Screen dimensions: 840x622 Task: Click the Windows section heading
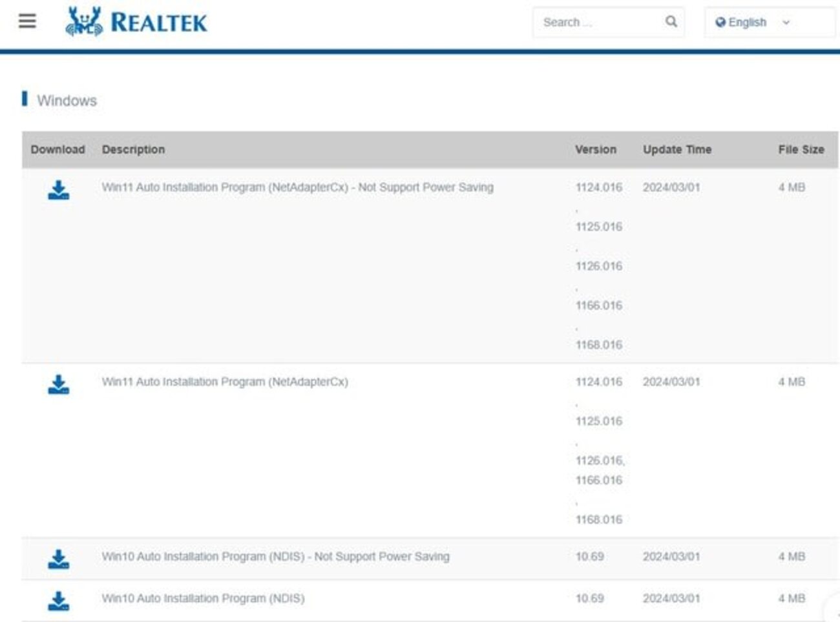click(68, 101)
